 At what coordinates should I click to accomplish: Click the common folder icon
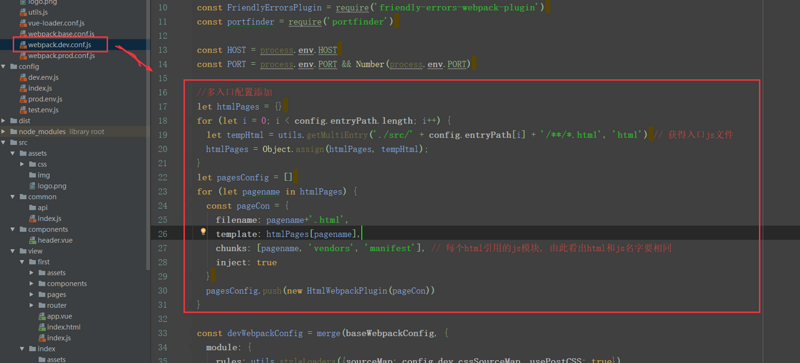(x=23, y=197)
